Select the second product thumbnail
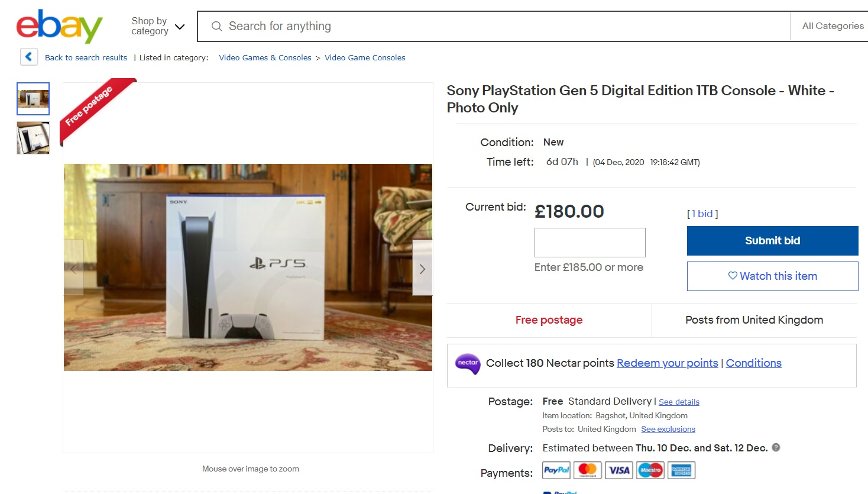Image resolution: width=868 pixels, height=494 pixels. [33, 138]
